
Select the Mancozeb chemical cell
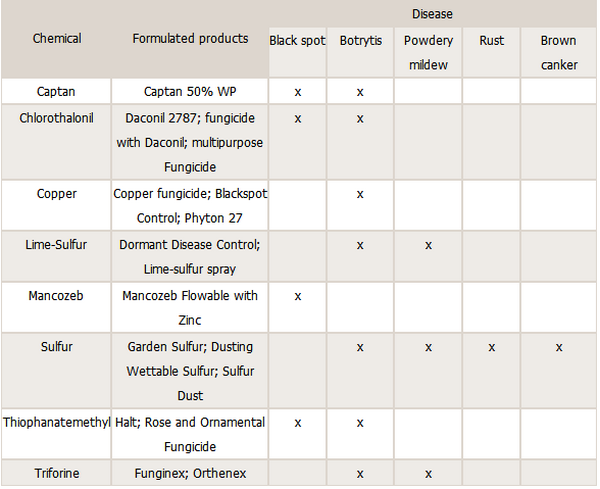click(x=57, y=296)
